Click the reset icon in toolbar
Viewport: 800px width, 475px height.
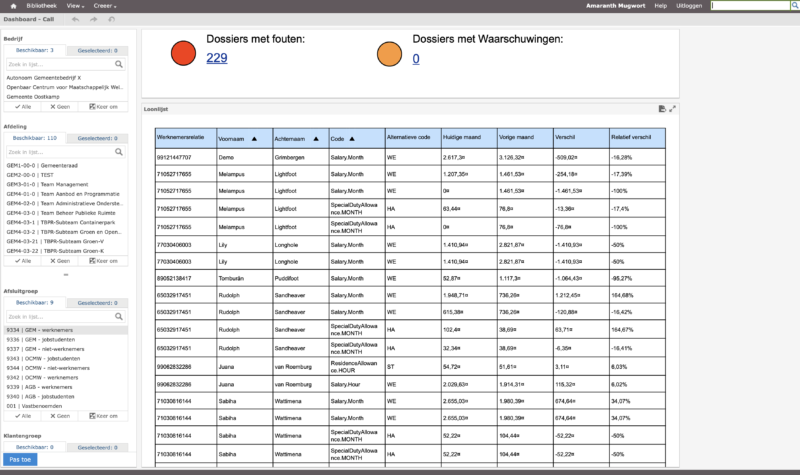[110, 19]
